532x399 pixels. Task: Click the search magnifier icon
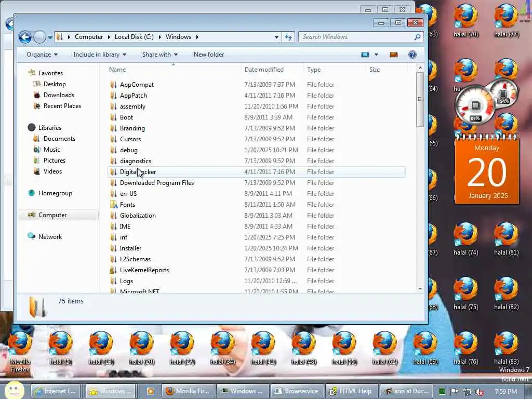(x=417, y=37)
